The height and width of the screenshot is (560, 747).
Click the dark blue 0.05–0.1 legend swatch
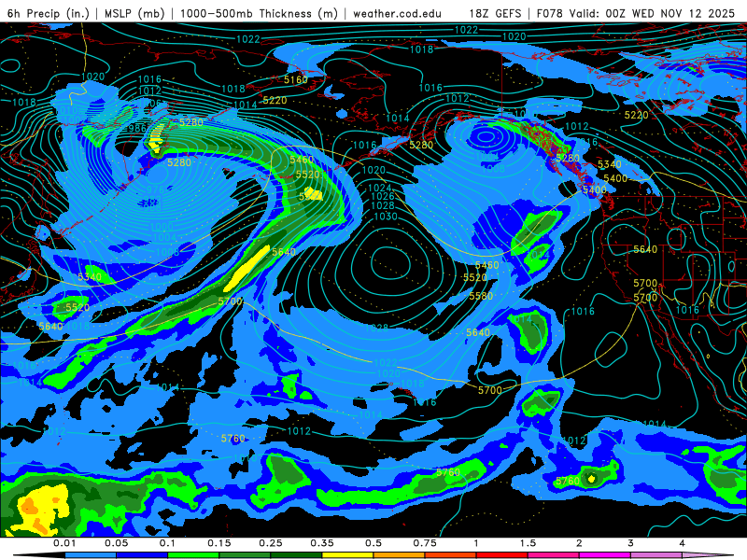click(x=142, y=555)
